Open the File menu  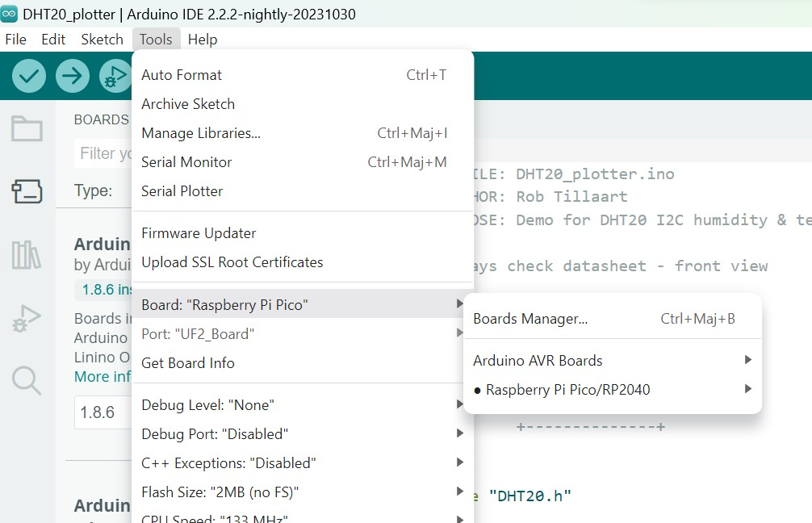(x=15, y=40)
